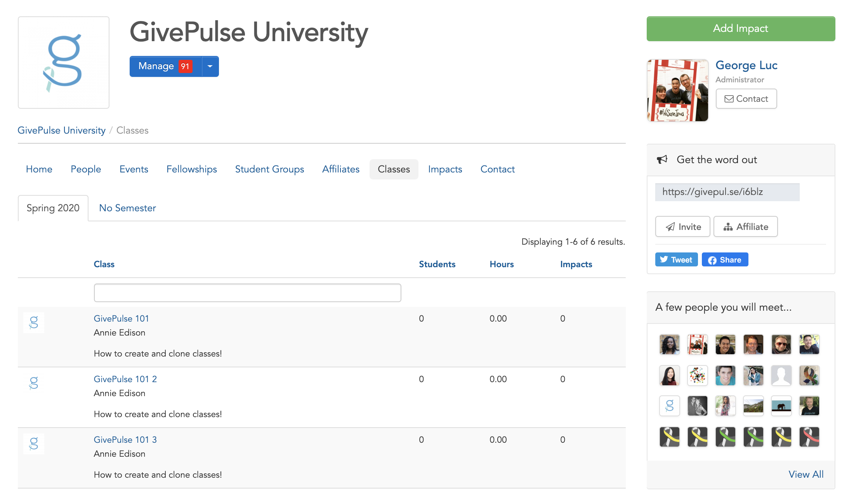Open the Impacts nav tab

click(445, 169)
